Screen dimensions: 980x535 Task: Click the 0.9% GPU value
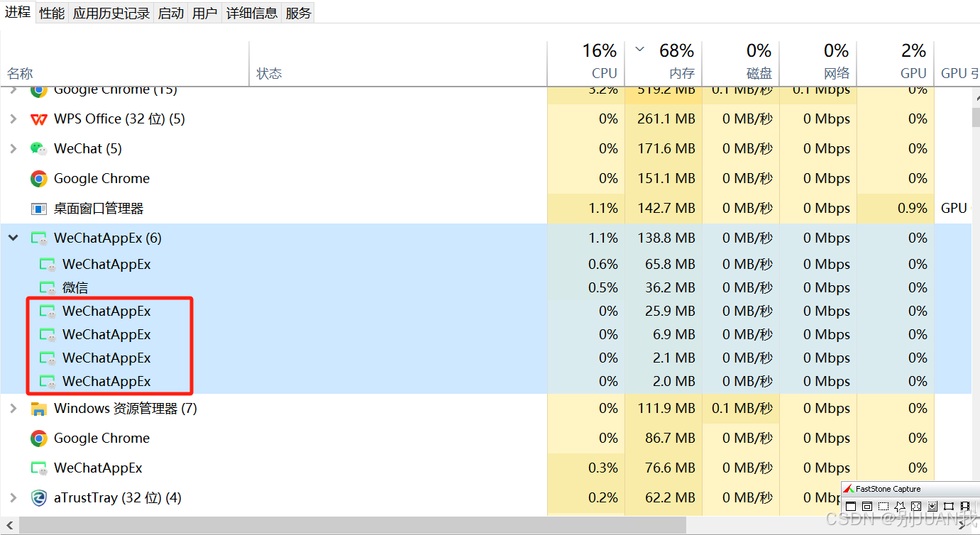[912, 209]
